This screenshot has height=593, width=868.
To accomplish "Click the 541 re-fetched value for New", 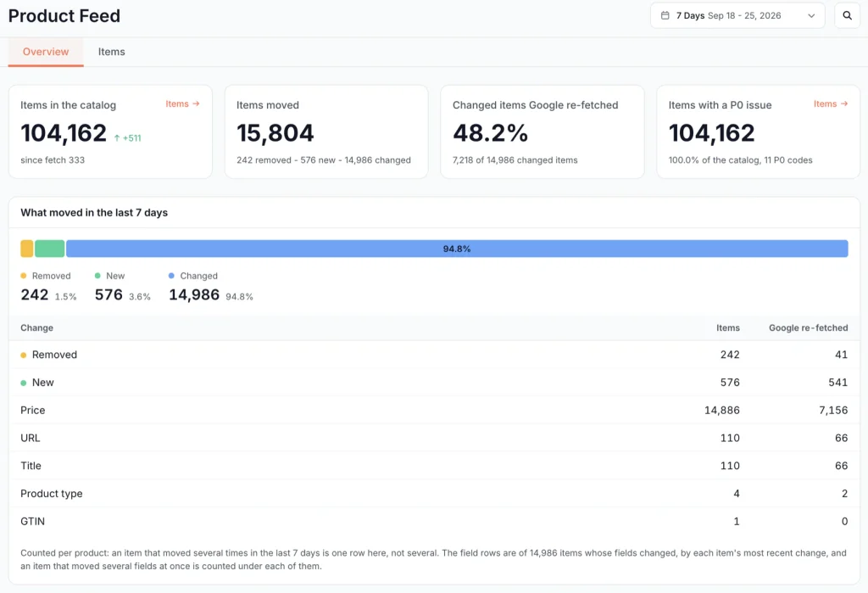I will 837,383.
